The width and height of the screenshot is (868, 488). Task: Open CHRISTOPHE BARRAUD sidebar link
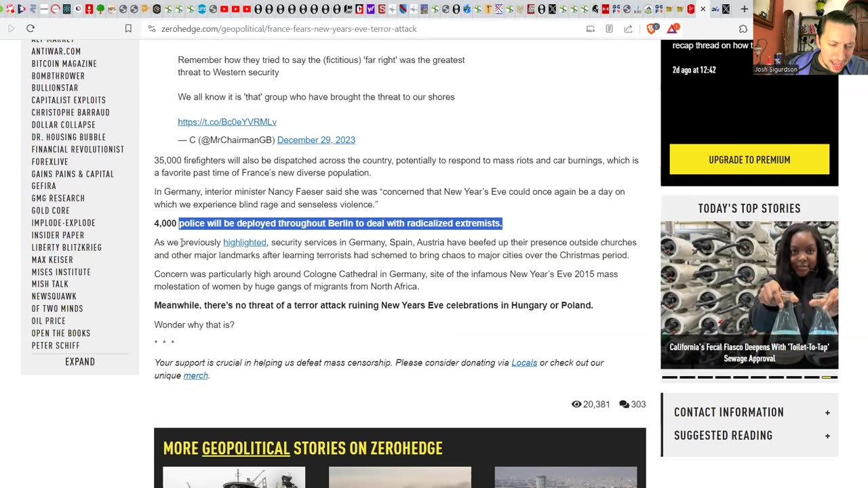point(71,113)
